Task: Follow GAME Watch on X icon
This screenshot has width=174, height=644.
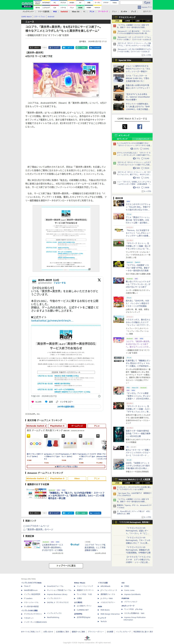Action: coord(125,126)
